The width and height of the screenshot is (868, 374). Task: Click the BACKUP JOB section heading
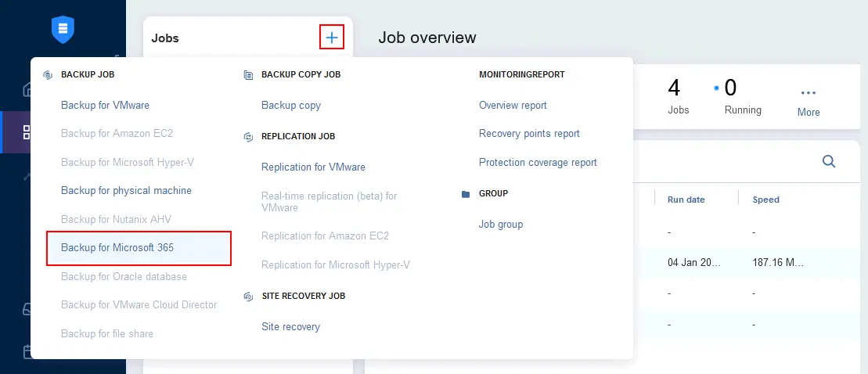[88, 74]
